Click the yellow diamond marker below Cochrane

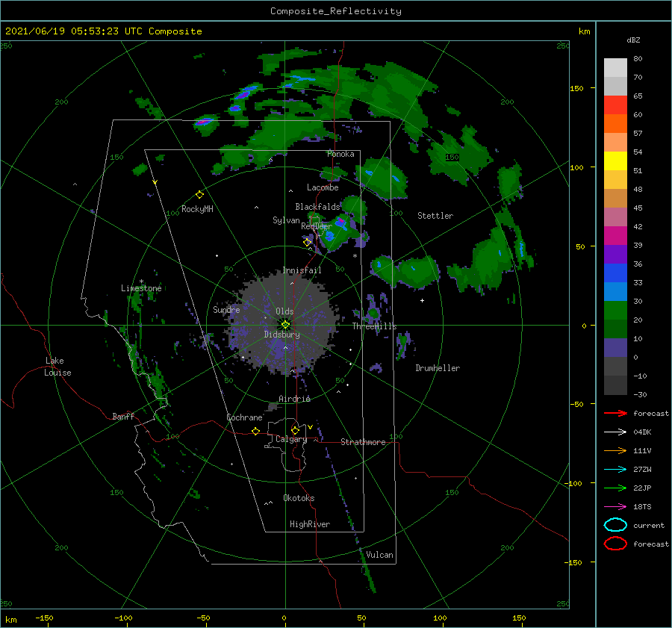tap(255, 431)
